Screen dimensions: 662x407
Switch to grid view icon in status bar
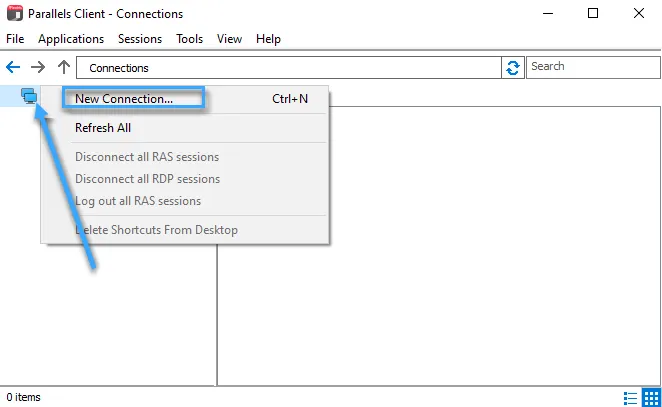[x=651, y=398]
